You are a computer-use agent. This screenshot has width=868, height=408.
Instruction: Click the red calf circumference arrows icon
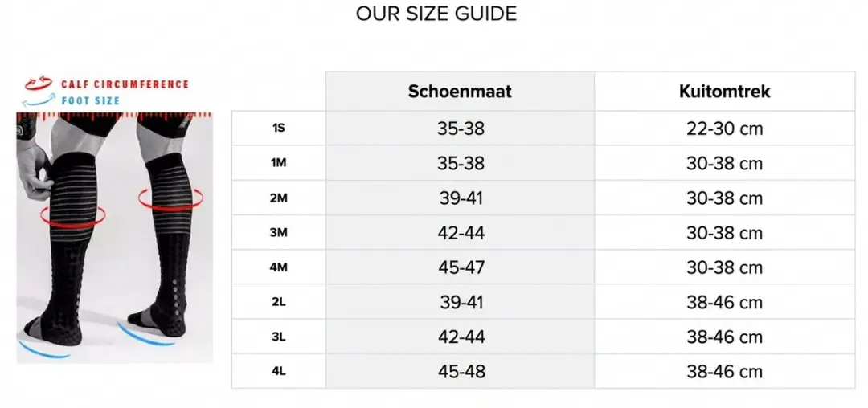click(x=39, y=84)
